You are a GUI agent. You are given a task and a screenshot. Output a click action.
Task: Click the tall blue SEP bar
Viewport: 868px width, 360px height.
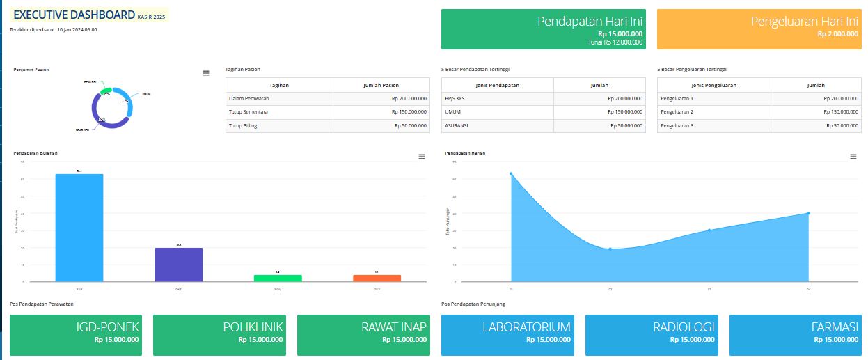point(79,228)
